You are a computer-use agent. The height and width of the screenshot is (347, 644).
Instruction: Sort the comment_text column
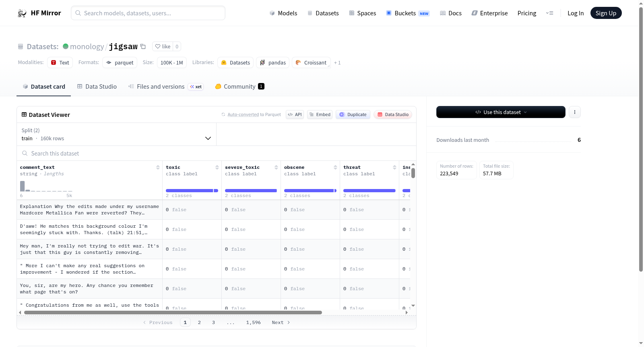pyautogui.click(x=158, y=167)
